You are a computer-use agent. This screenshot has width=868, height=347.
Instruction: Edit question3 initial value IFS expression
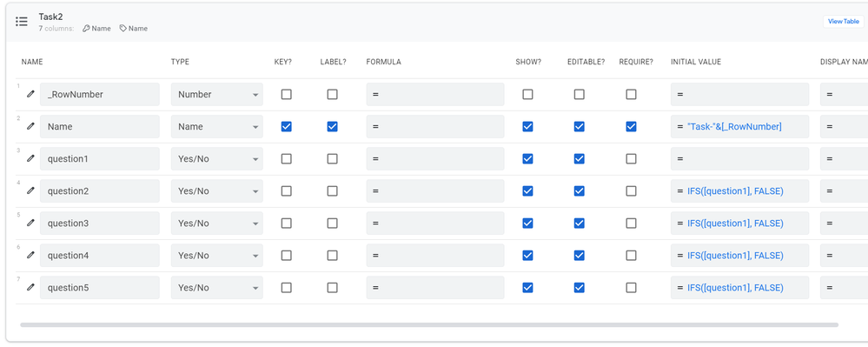click(739, 223)
